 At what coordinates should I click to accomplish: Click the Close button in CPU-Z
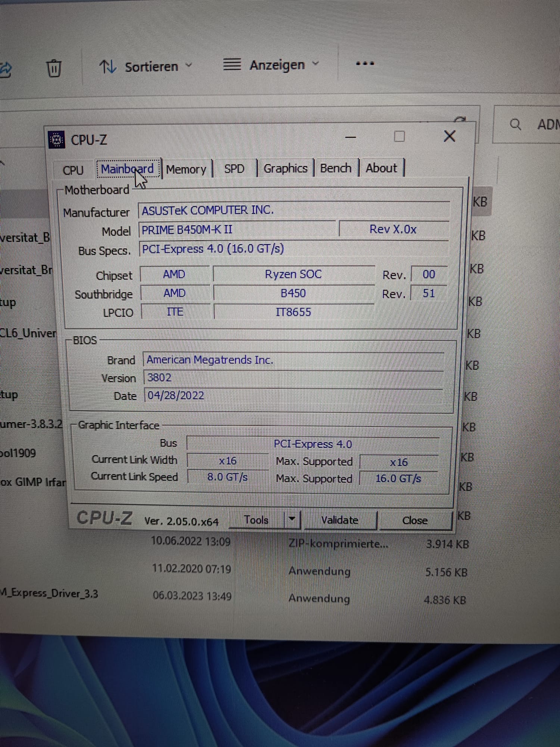pos(415,520)
